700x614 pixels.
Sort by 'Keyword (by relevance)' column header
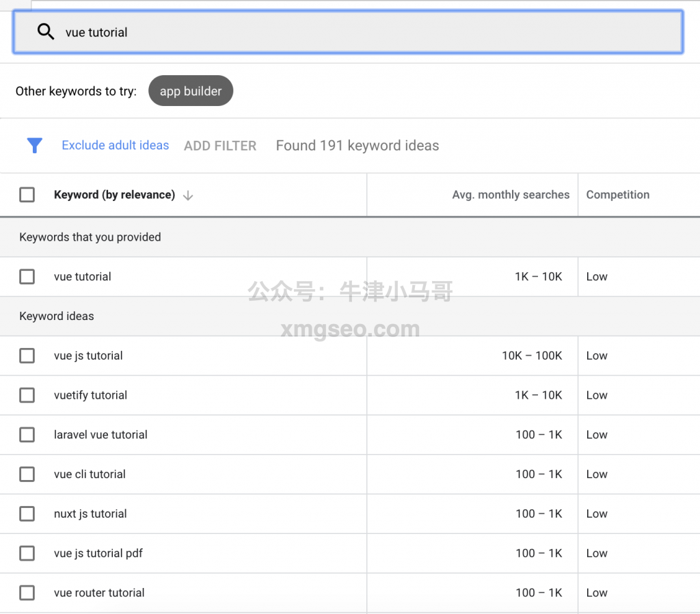coord(114,195)
